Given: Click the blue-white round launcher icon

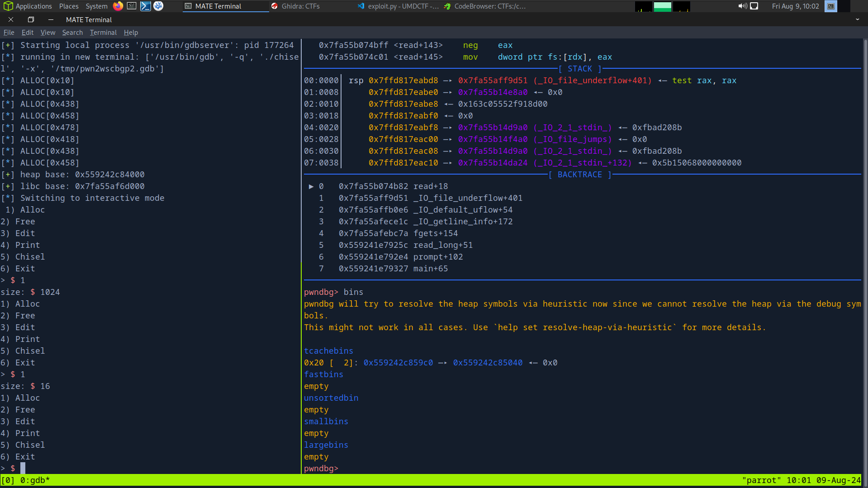Looking at the screenshot, I should (x=158, y=6).
